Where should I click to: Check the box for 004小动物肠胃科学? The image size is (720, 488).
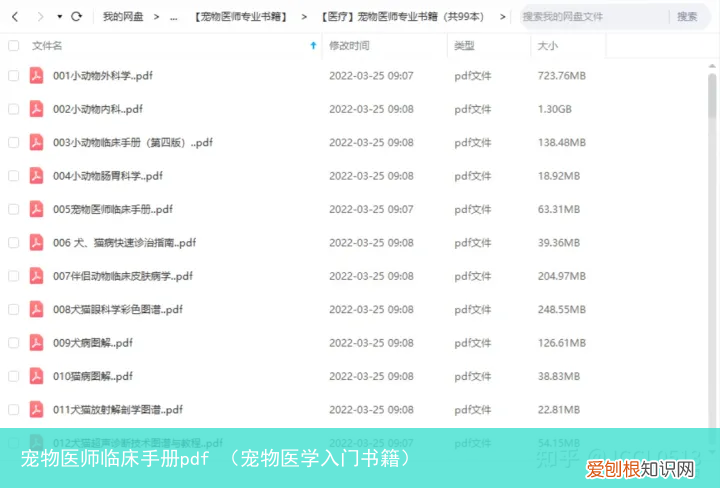(13, 176)
